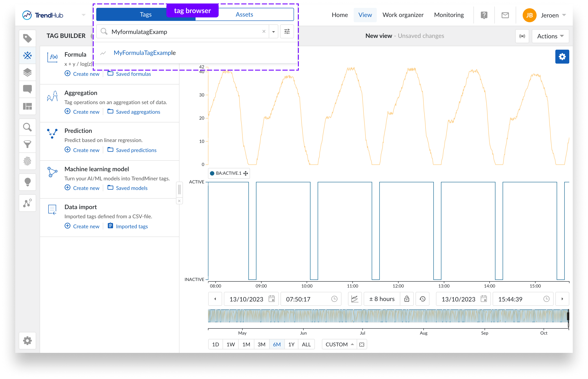Screen dimensions: 588x379
Task: Select MyFormulaTagExample search result
Action: [x=145, y=53]
